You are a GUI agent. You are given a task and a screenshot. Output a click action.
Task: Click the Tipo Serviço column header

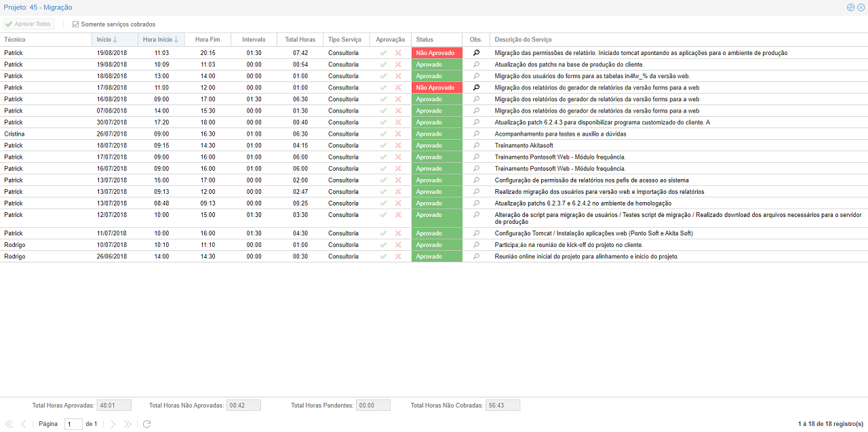point(345,39)
